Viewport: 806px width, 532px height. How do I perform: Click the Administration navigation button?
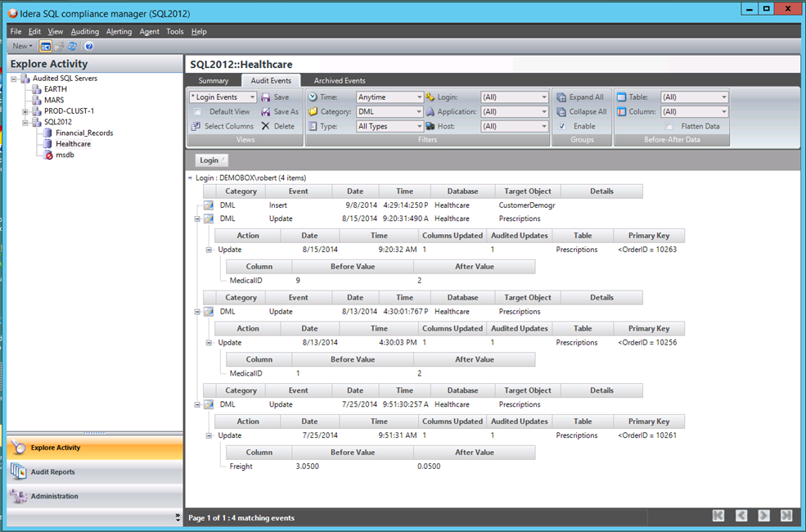(54, 496)
